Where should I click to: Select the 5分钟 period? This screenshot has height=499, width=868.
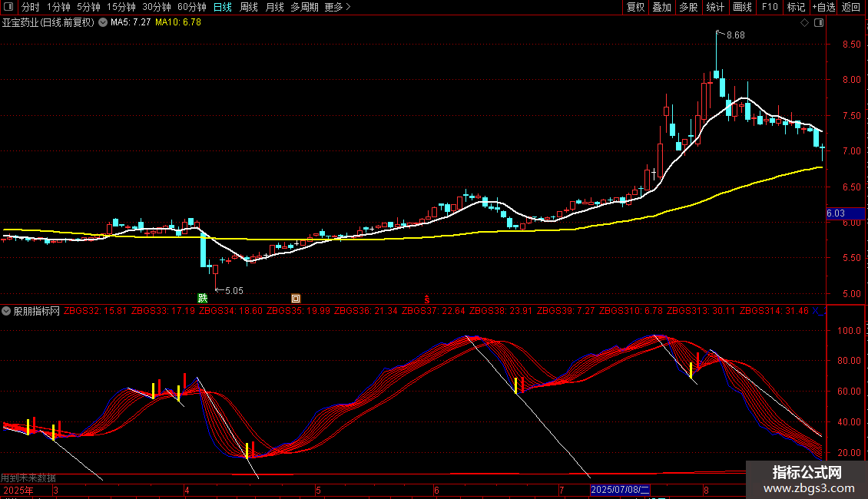pyautogui.click(x=88, y=7)
